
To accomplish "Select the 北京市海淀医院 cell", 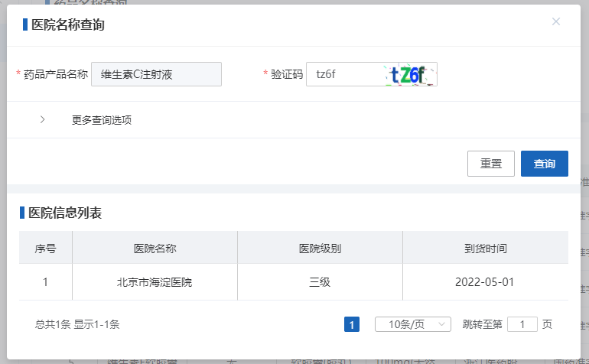I will click(x=155, y=282).
